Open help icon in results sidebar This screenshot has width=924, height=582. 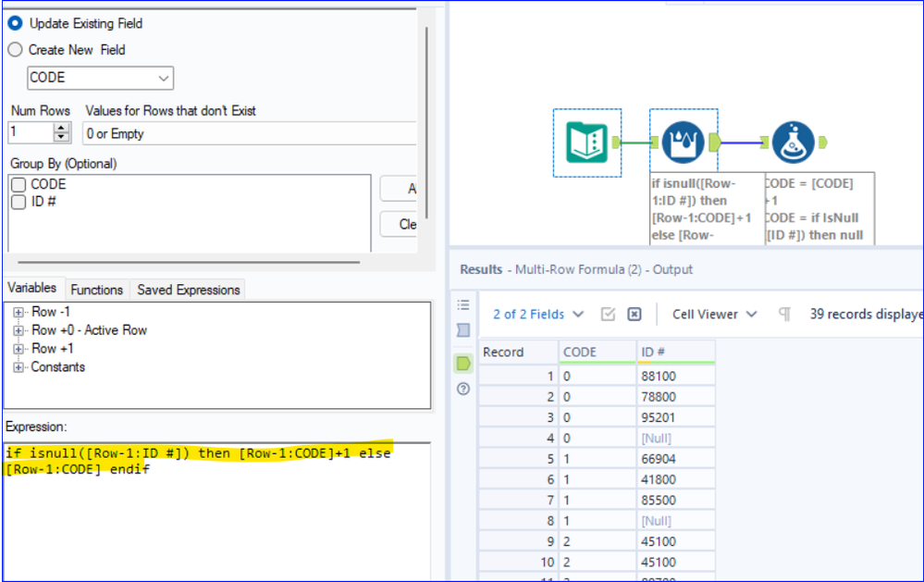(x=463, y=389)
